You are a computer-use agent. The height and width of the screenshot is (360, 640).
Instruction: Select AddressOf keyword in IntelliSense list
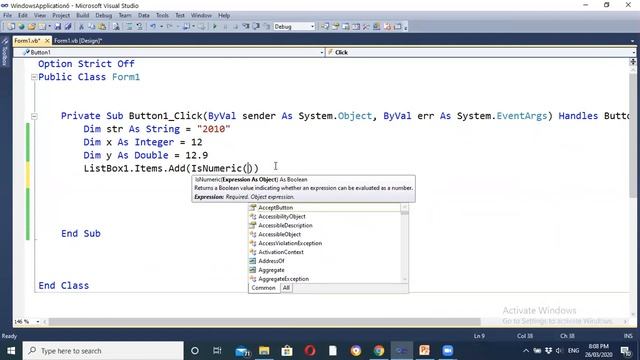click(x=271, y=261)
